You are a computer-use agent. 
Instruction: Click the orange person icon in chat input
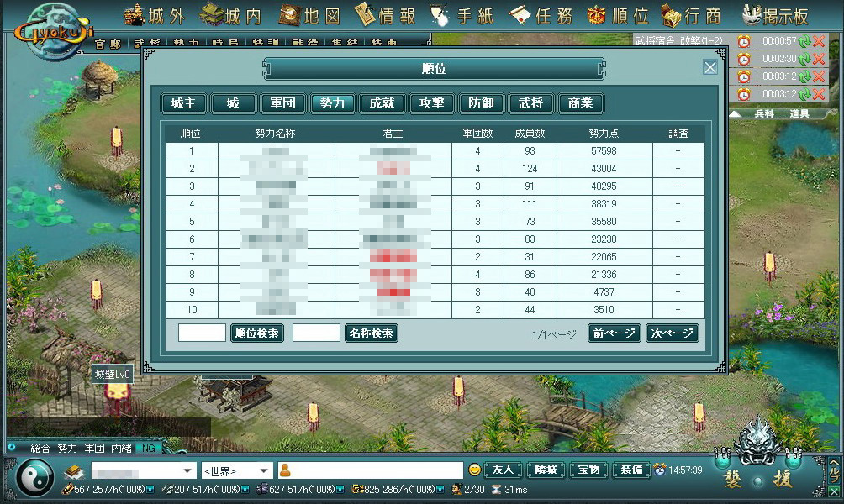(x=285, y=470)
